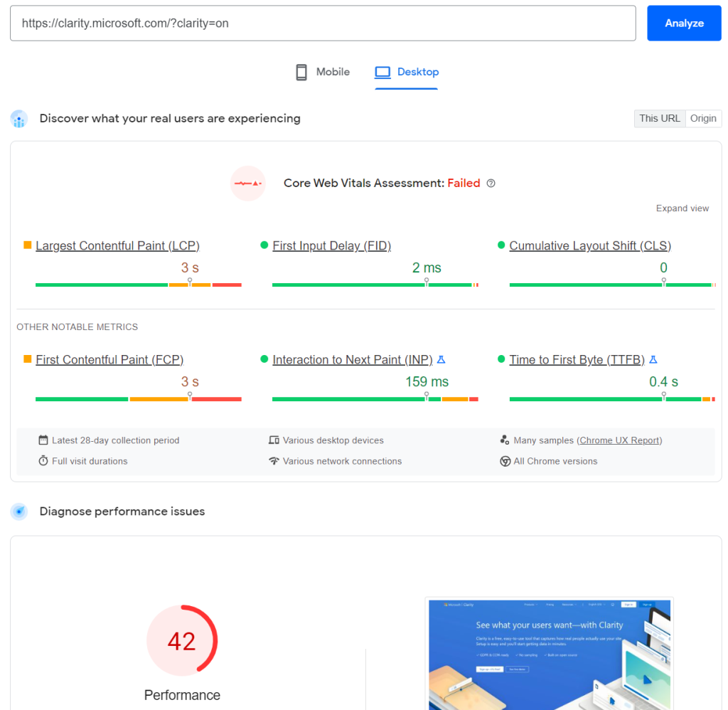Click the Clarity page screenshot thumbnail

(550, 655)
